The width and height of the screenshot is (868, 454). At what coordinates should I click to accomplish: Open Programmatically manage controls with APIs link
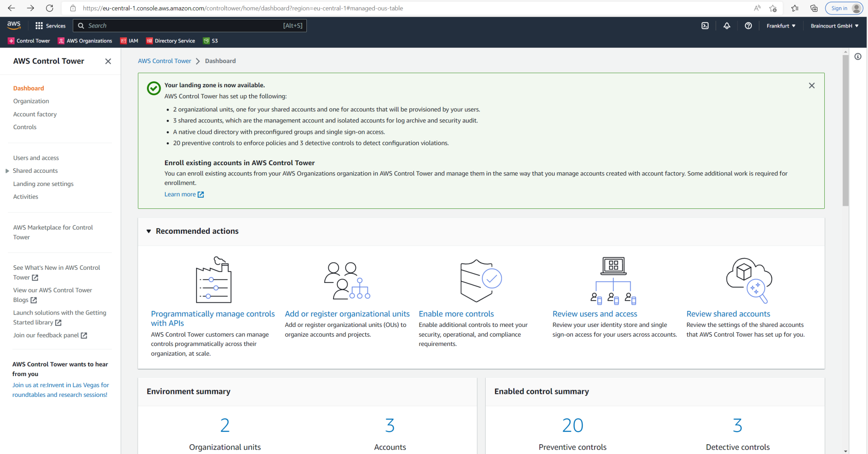pyautogui.click(x=213, y=318)
